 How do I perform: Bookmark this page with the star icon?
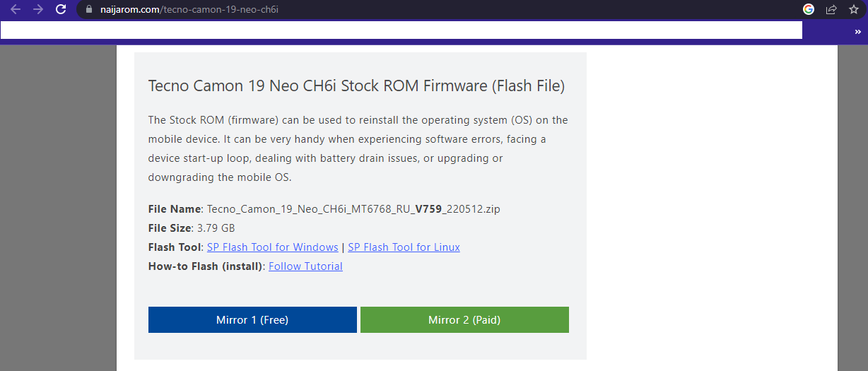coord(853,9)
